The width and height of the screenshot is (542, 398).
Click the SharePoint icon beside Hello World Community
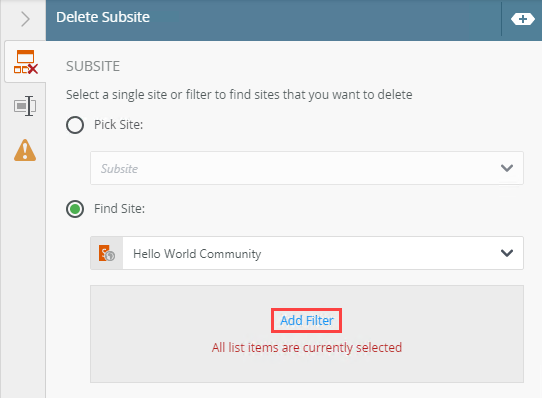point(107,253)
